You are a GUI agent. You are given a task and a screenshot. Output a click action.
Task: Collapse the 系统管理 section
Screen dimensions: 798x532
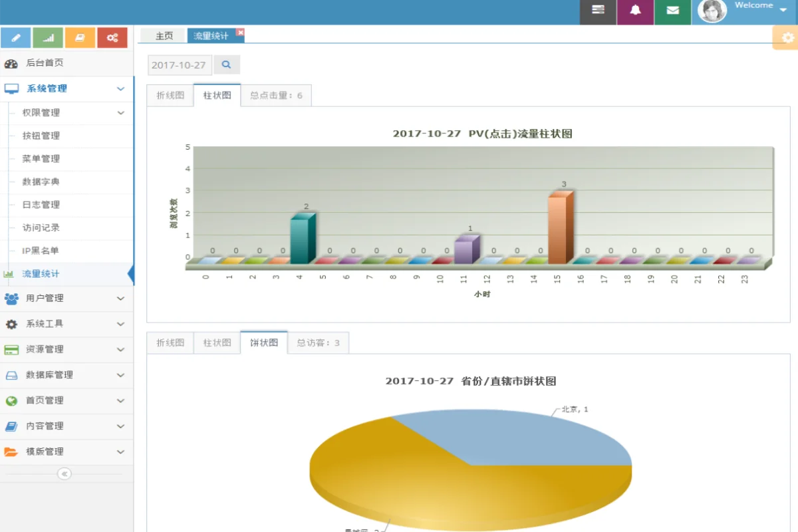point(65,88)
